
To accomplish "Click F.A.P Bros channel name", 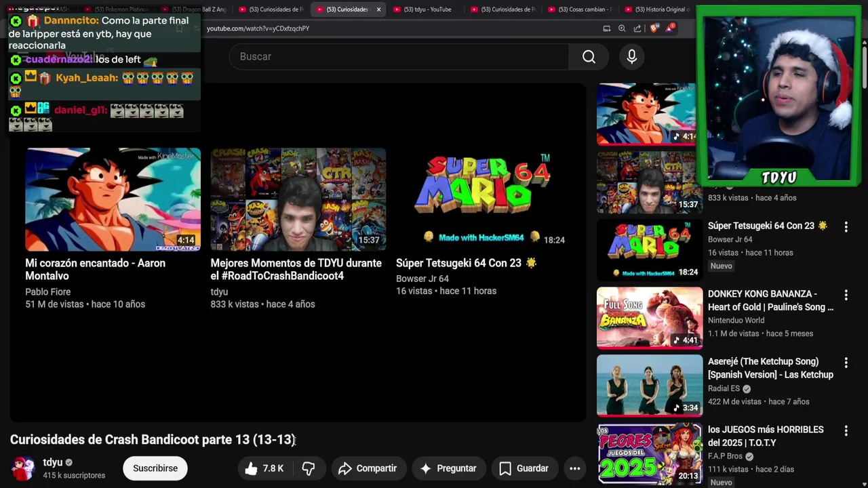I will coord(725,457).
